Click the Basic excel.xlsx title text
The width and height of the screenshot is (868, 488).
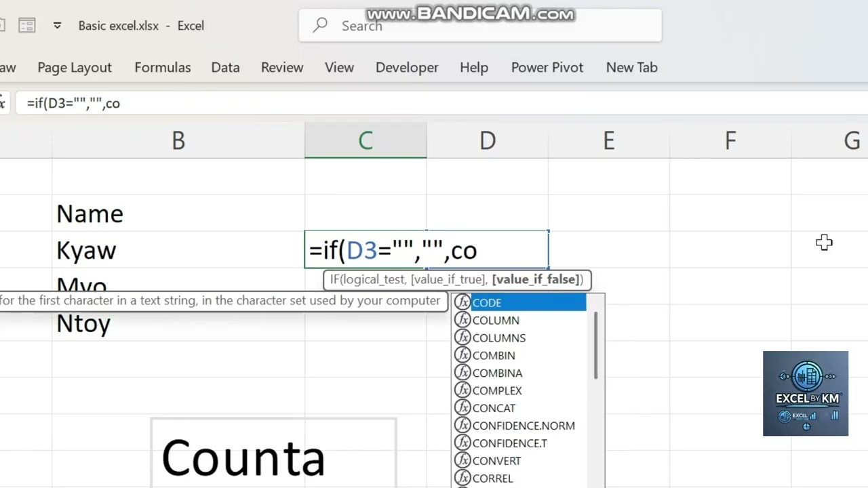(x=118, y=26)
